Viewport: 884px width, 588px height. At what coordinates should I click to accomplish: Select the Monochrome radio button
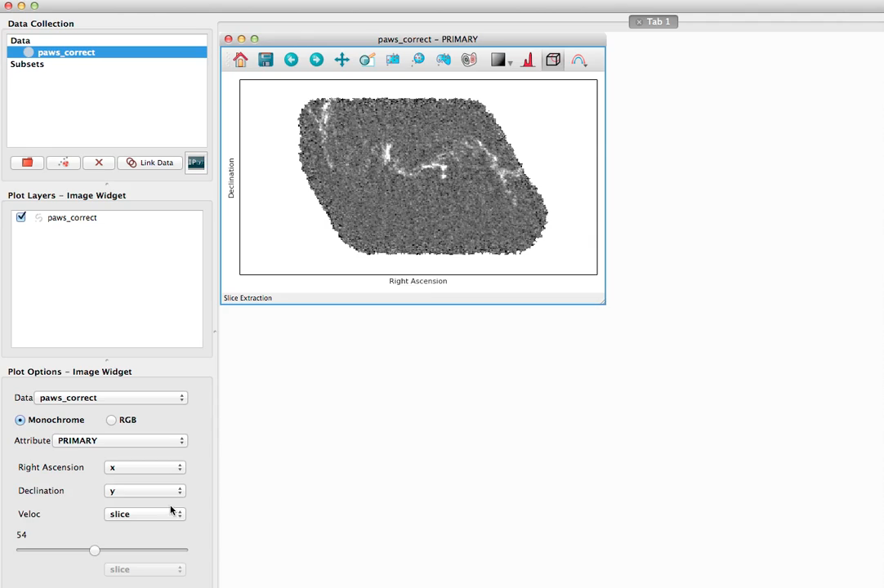20,420
